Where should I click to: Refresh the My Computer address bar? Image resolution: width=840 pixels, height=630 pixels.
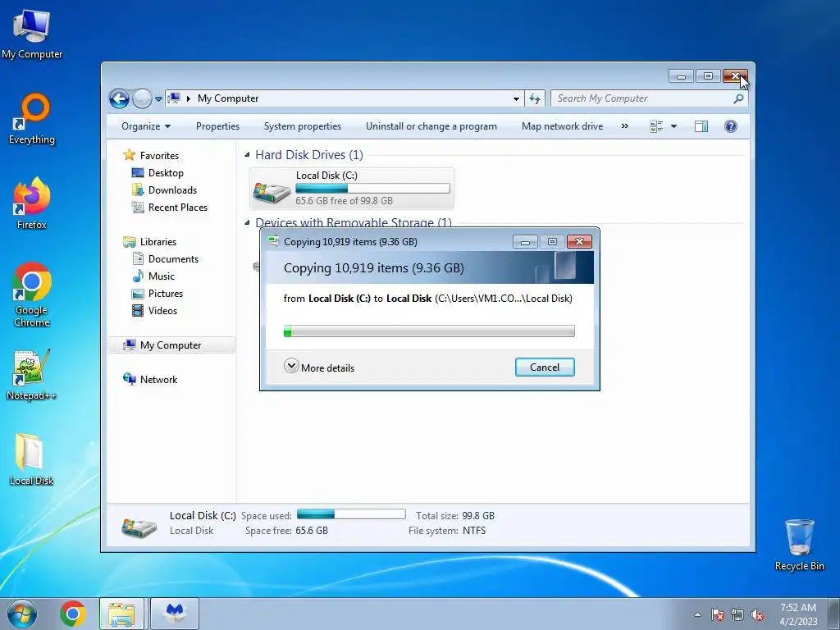(x=535, y=98)
